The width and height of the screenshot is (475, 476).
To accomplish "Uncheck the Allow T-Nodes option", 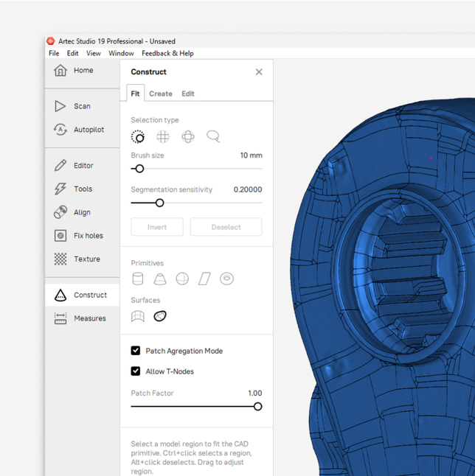I will (136, 371).
